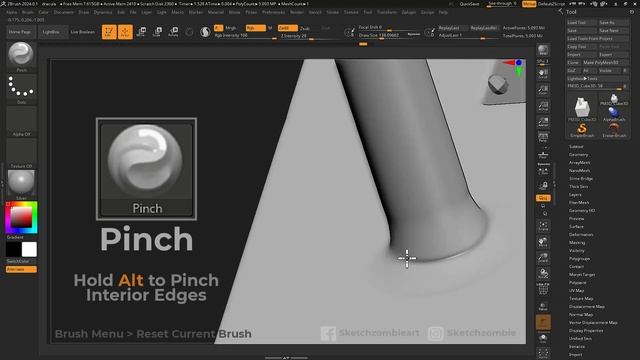Toggle the Rgb channel button
Screen dimensions: 640x360
[256, 28]
